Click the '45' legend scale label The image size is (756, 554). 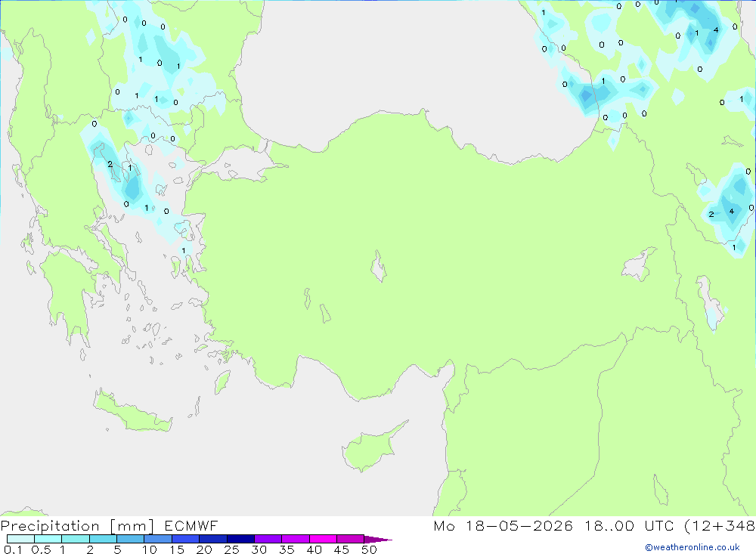coord(342,549)
